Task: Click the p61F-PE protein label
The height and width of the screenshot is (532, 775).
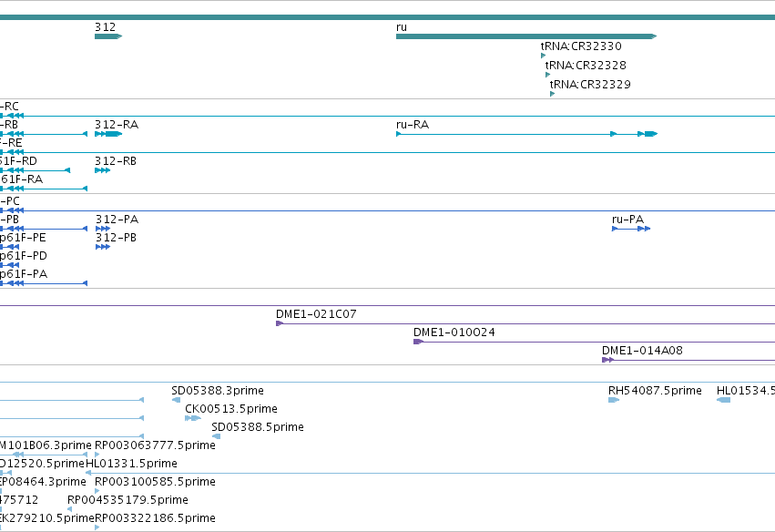Action: click(23, 238)
